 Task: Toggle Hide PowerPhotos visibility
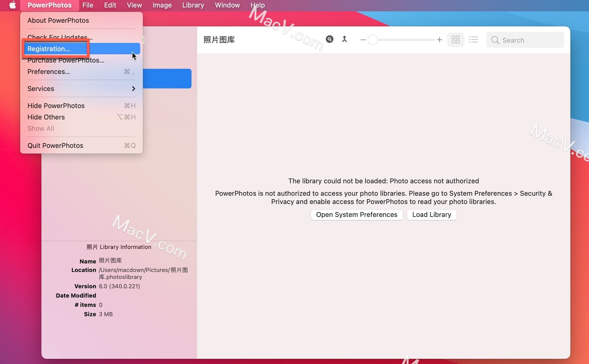56,105
